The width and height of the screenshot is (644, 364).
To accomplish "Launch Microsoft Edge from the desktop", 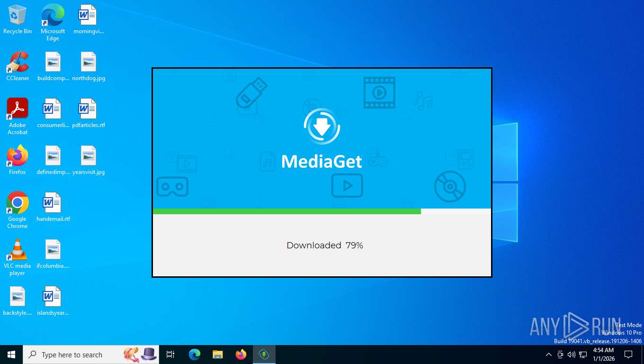I will pyautogui.click(x=53, y=22).
